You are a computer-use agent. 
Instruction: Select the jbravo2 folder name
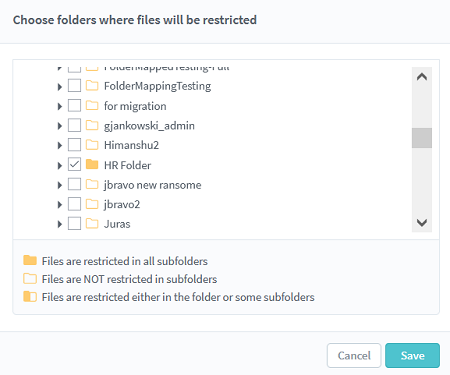tap(122, 204)
